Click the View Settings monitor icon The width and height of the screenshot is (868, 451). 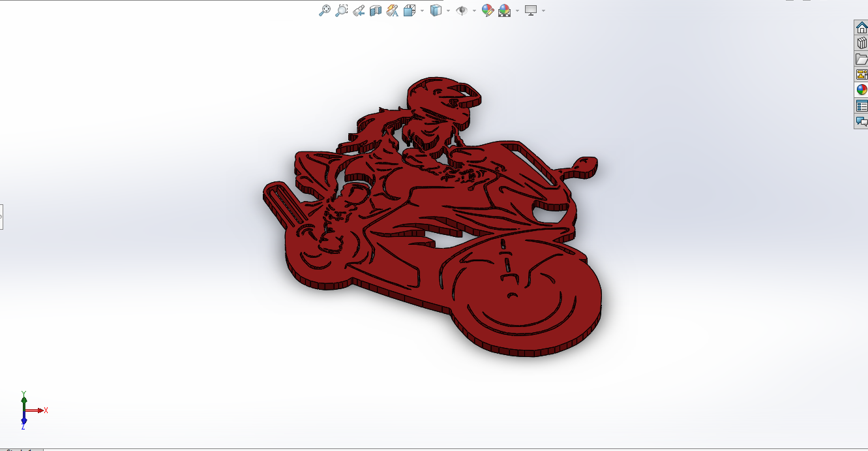point(531,10)
